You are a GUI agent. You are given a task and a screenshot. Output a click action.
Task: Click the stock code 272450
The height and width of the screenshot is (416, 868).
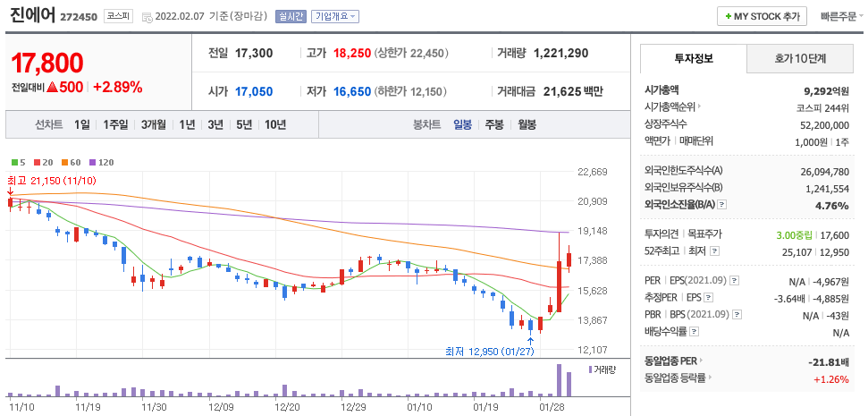point(80,17)
